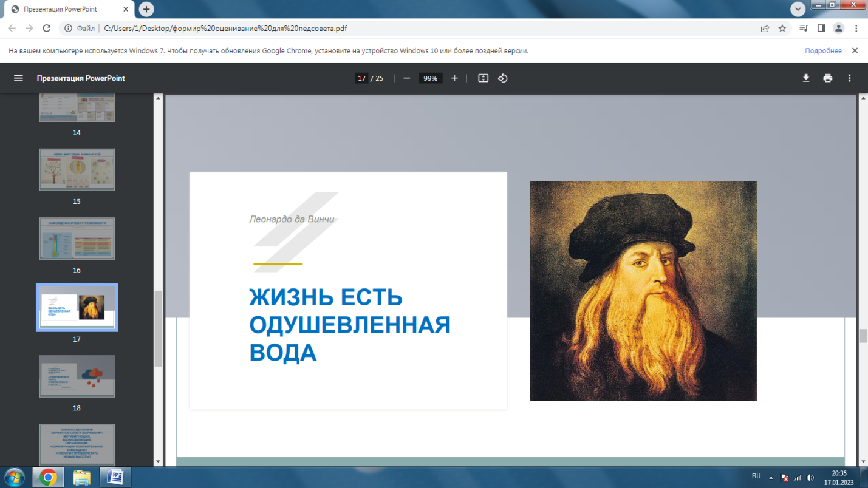Viewport: 868px width, 488px height.
Task: Click the Презентация PowerPoint document title
Action: [81, 78]
